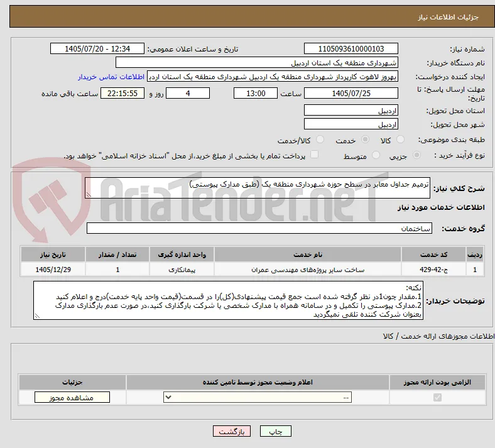Select the کالا/خدمت radio button
The width and height of the screenshot is (495, 448).
coord(320,139)
